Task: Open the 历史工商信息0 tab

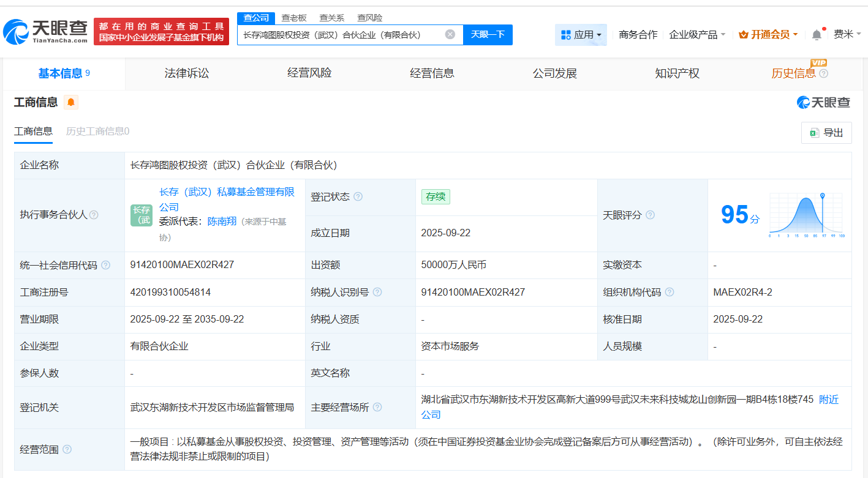Action: pos(97,131)
